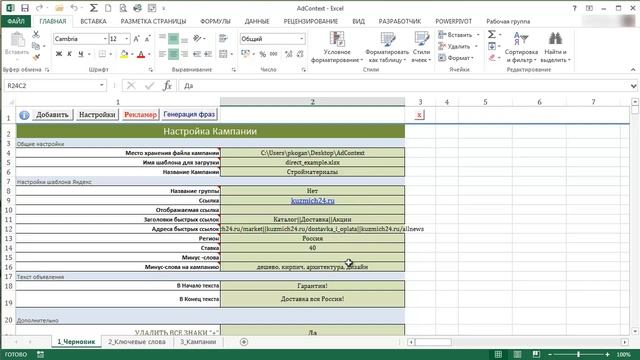Click the eraser Clear icon in the editing group
Screen dimensions: 640x360
click(492, 58)
